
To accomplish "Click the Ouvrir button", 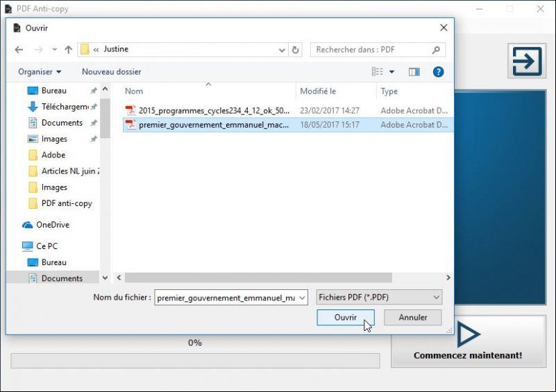I will click(346, 318).
